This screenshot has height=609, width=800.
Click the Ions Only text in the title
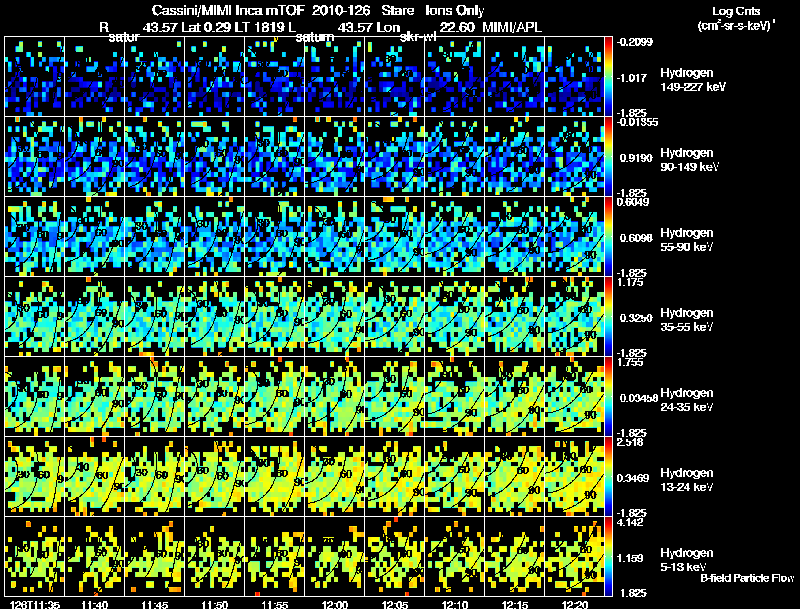455,10
